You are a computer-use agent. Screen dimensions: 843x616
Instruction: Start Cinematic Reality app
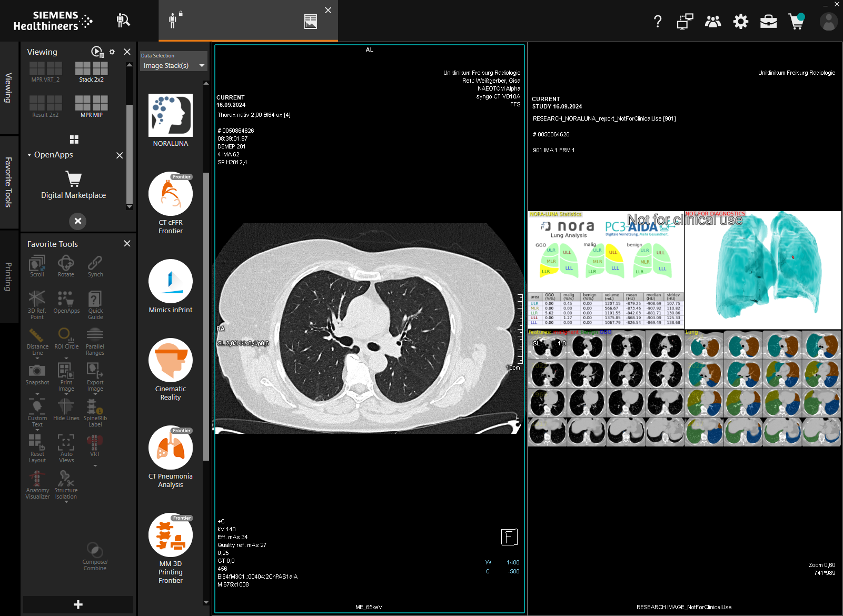(x=170, y=360)
